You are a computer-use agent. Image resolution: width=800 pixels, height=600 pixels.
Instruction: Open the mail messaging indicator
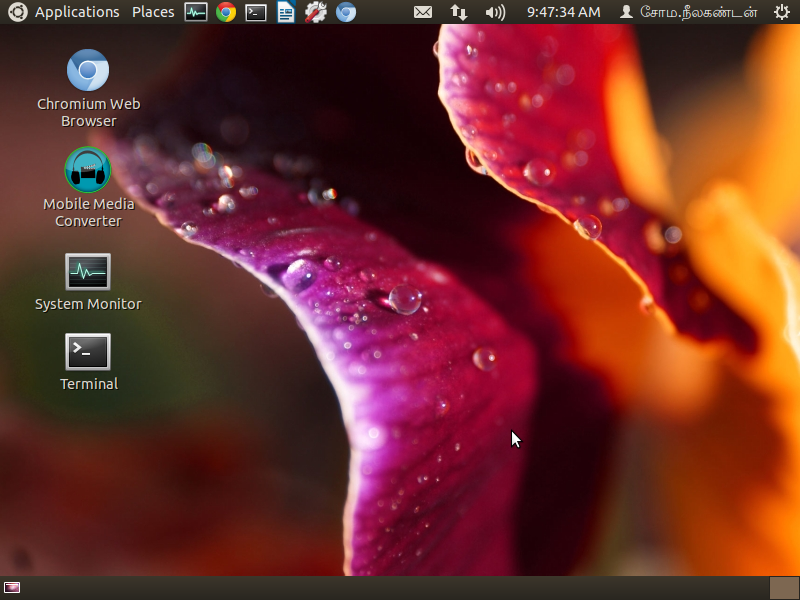[x=422, y=12]
